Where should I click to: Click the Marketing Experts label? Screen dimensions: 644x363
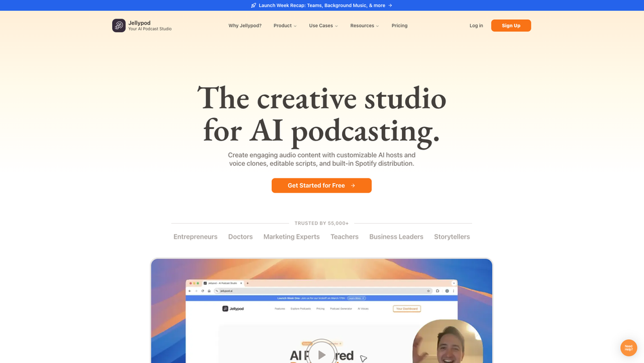click(291, 237)
